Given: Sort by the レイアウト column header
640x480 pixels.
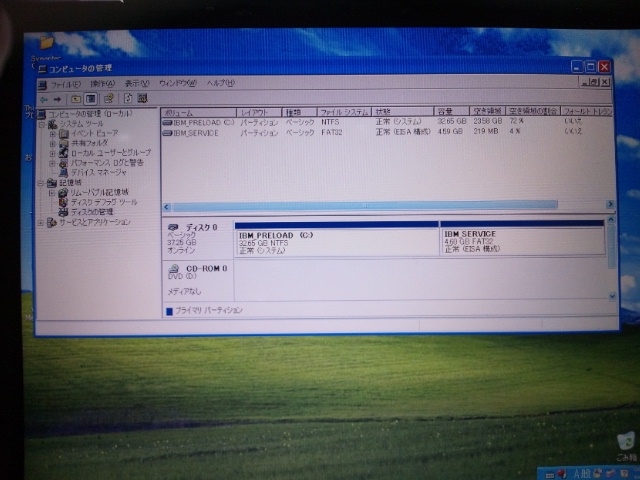Looking at the screenshot, I should tap(259, 112).
